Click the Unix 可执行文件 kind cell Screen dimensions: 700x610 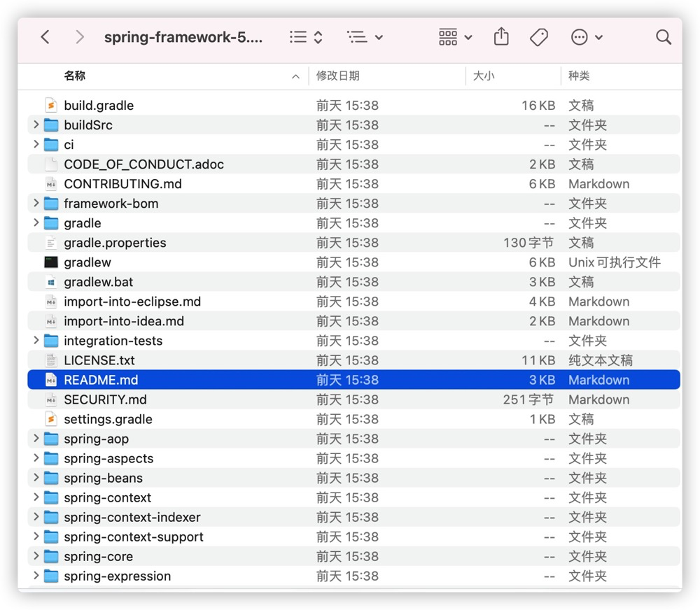tap(615, 262)
